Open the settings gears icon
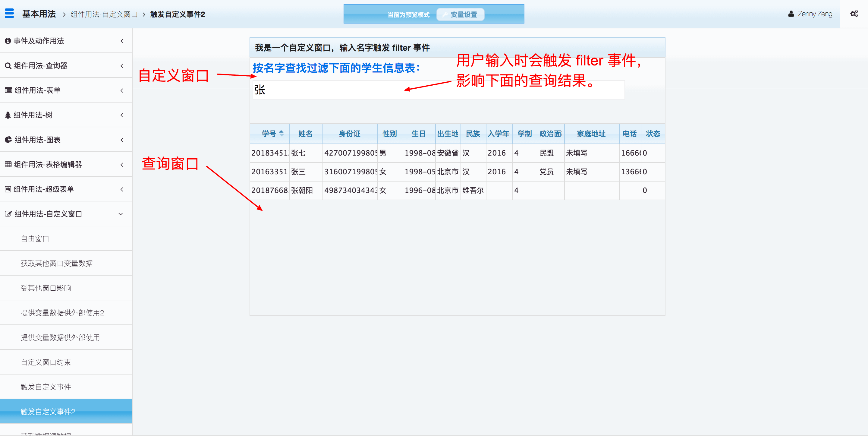The height and width of the screenshot is (436, 868). point(854,14)
